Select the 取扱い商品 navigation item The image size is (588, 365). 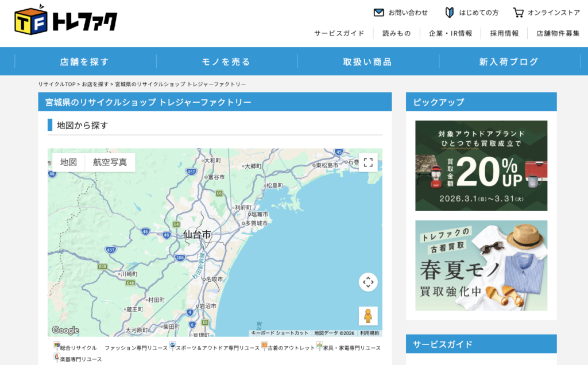367,61
